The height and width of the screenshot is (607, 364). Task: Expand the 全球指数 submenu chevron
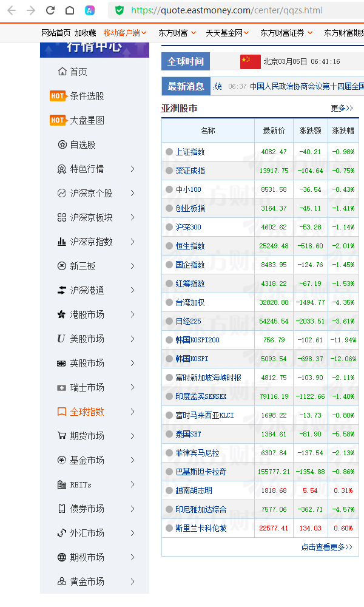click(133, 412)
